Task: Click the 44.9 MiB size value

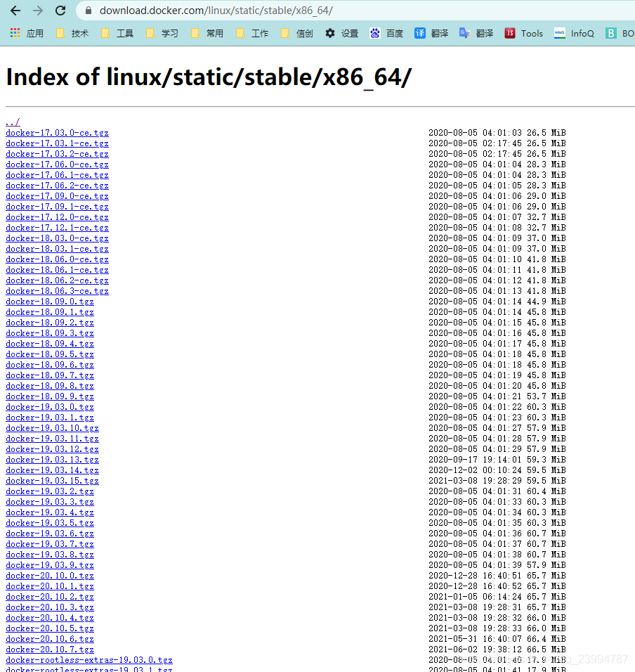Action: click(546, 302)
